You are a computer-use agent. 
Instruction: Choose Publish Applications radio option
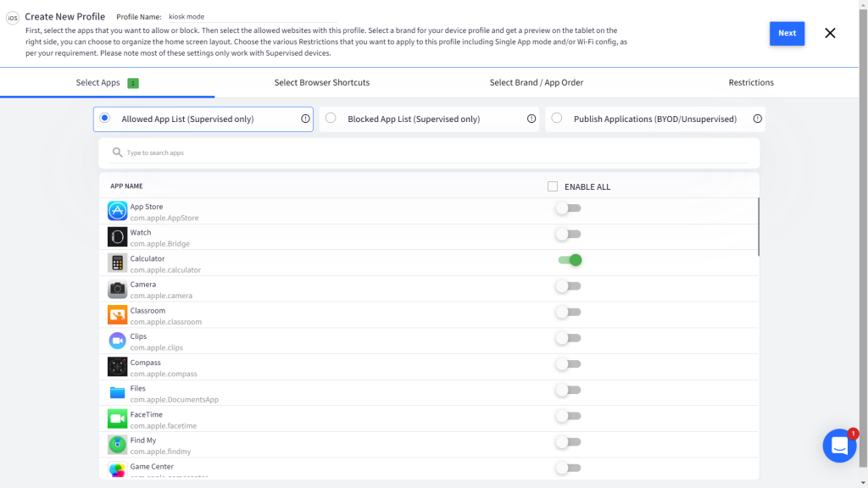(x=556, y=119)
